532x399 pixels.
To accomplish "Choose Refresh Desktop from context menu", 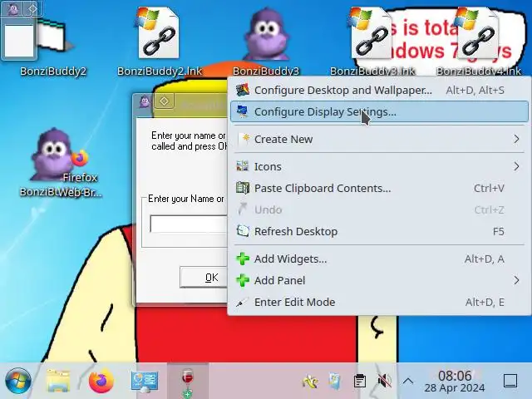I will pos(379,231).
